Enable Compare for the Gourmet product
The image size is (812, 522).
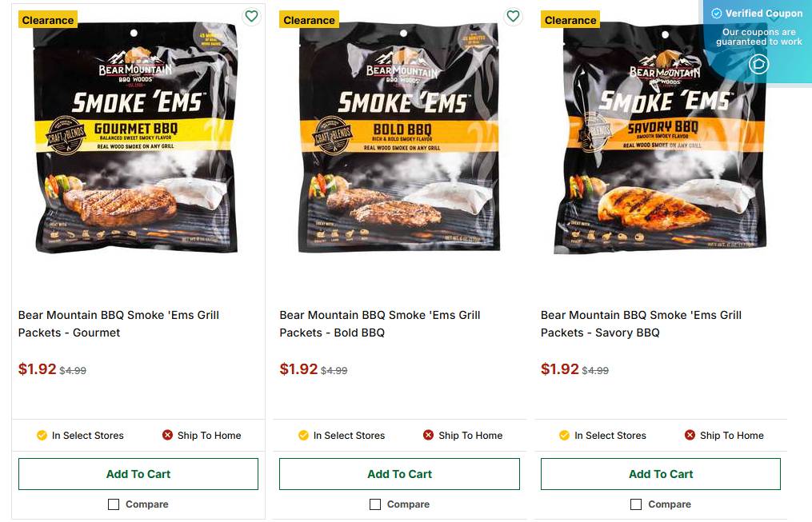click(x=114, y=504)
